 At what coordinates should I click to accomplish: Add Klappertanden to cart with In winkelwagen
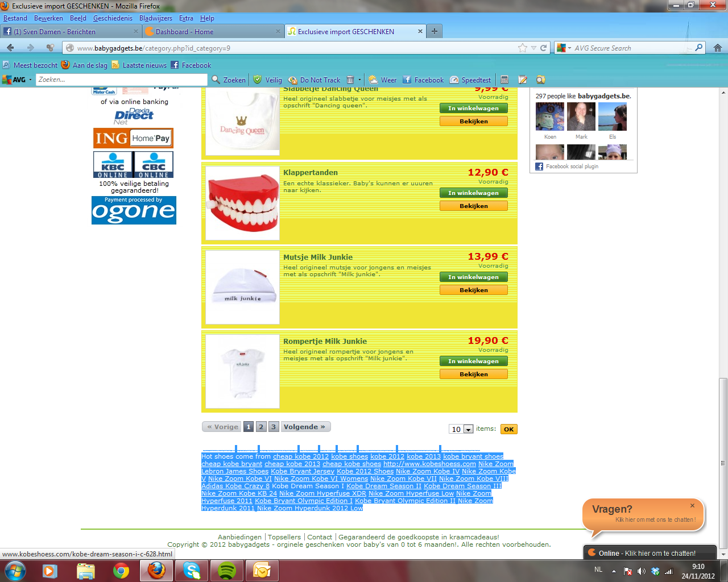tap(474, 193)
